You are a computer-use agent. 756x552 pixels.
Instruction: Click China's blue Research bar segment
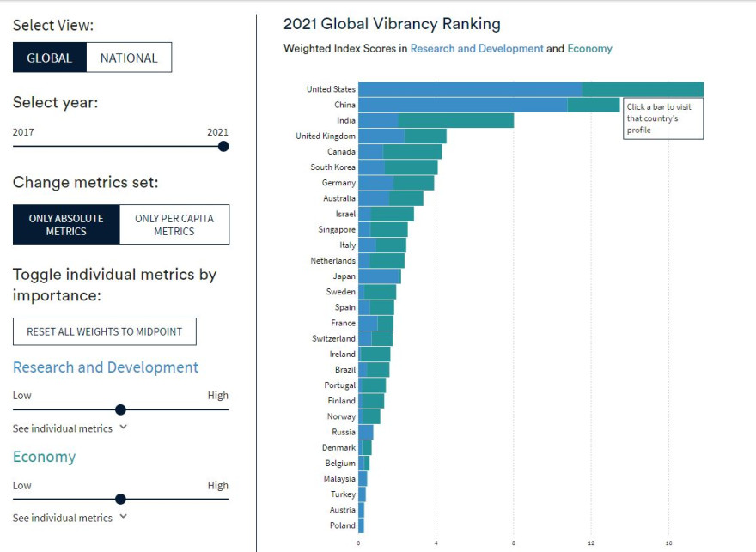[463, 105]
